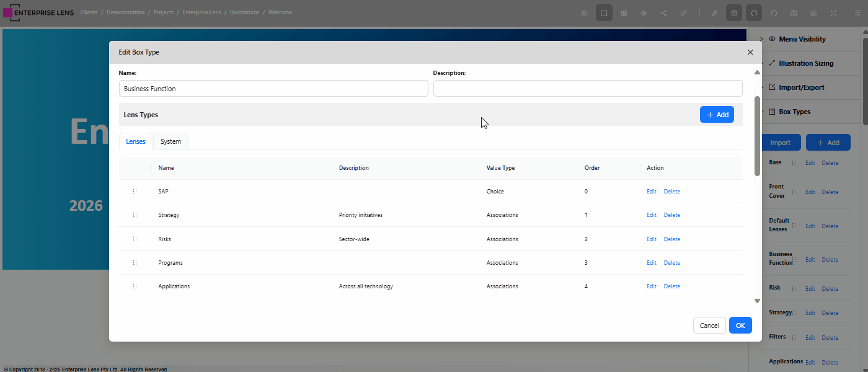Select the Lenses tab
Image resolution: width=868 pixels, height=372 pixels.
[x=136, y=141]
